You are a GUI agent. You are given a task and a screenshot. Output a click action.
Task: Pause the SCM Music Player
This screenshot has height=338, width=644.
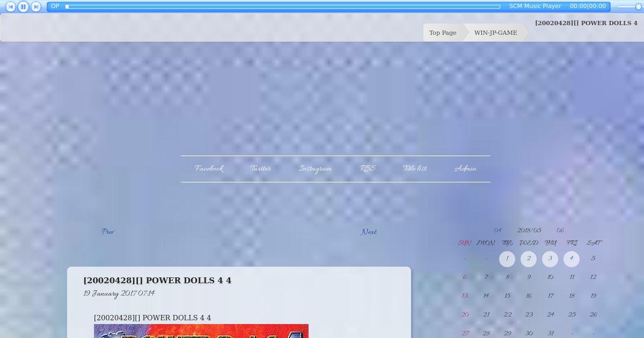[23, 6]
